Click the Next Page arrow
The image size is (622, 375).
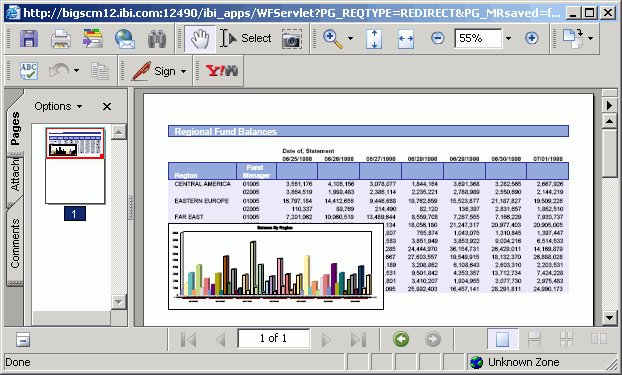tap(326, 340)
